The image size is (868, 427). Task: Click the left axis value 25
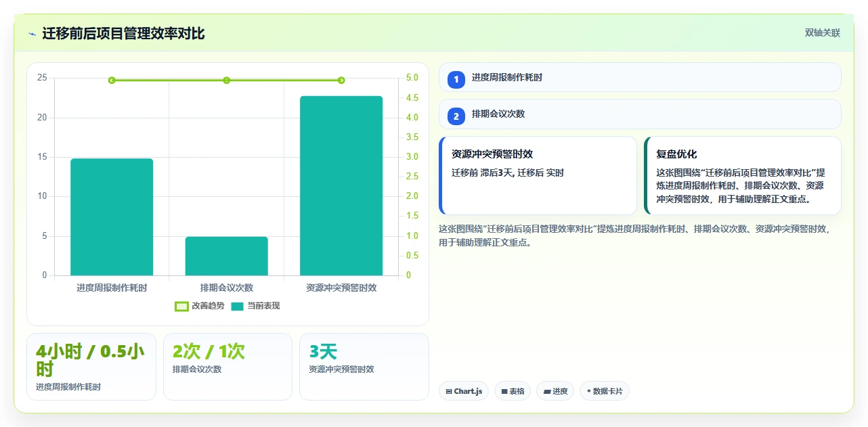coord(43,78)
